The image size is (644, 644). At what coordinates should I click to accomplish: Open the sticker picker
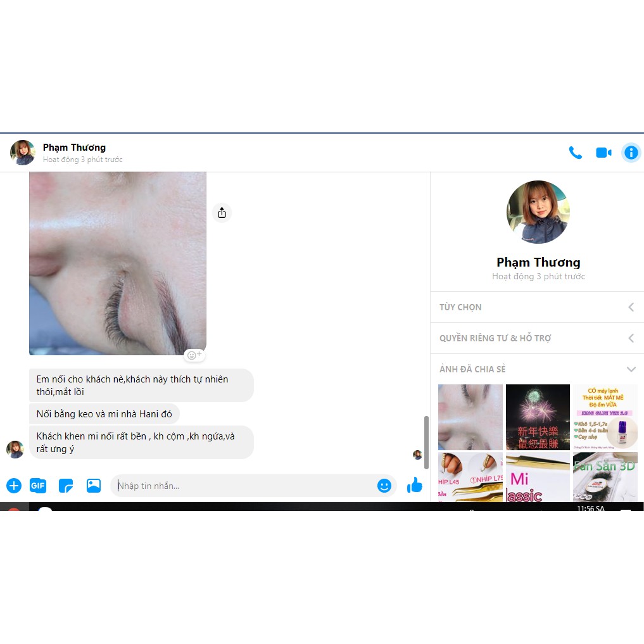coord(66,486)
